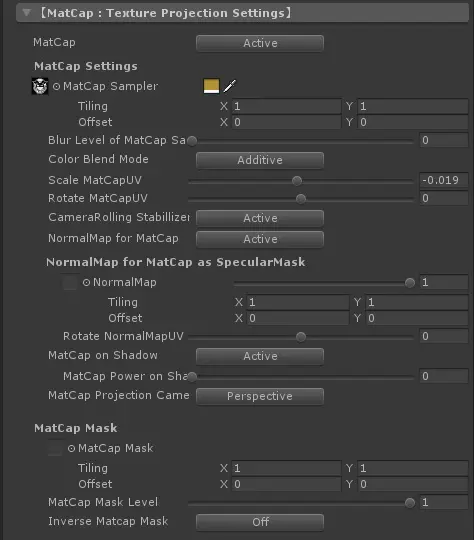Click the MatCap Mask Level slider handle
This screenshot has width=474, height=540.
[410, 503]
